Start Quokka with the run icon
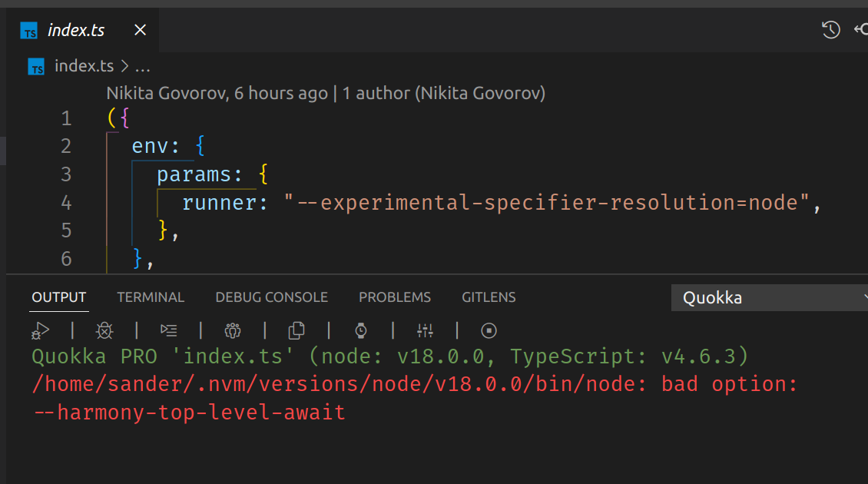 38,330
